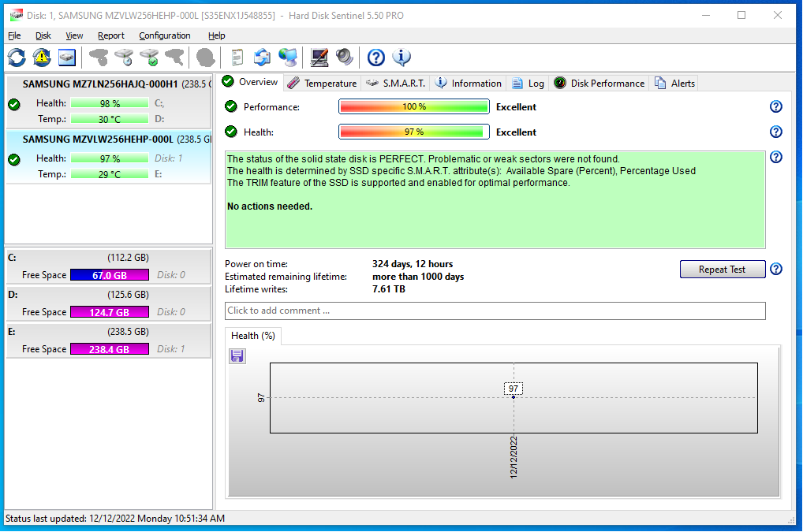
Task: Click the E: free space 238.4 GB bar
Action: (110, 349)
